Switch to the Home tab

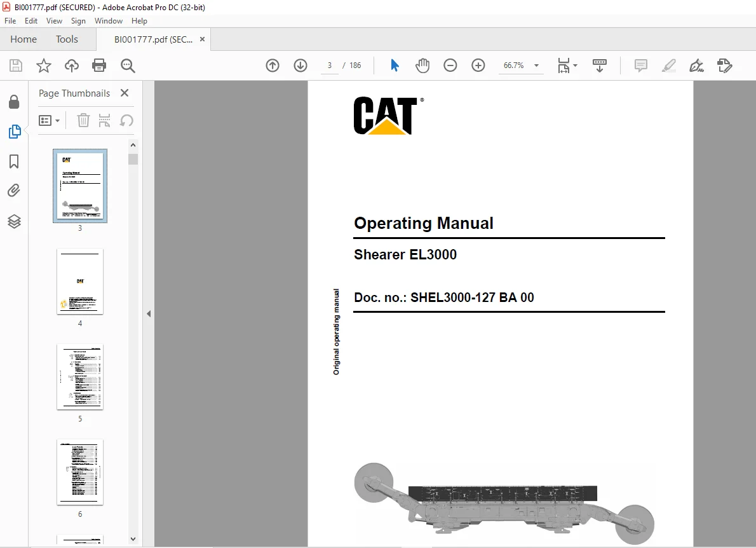pyautogui.click(x=24, y=39)
